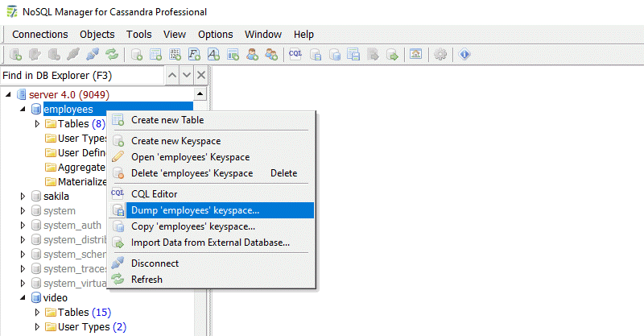Click the create function (F) toolbar icon
644x336 pixels.
(x=195, y=55)
